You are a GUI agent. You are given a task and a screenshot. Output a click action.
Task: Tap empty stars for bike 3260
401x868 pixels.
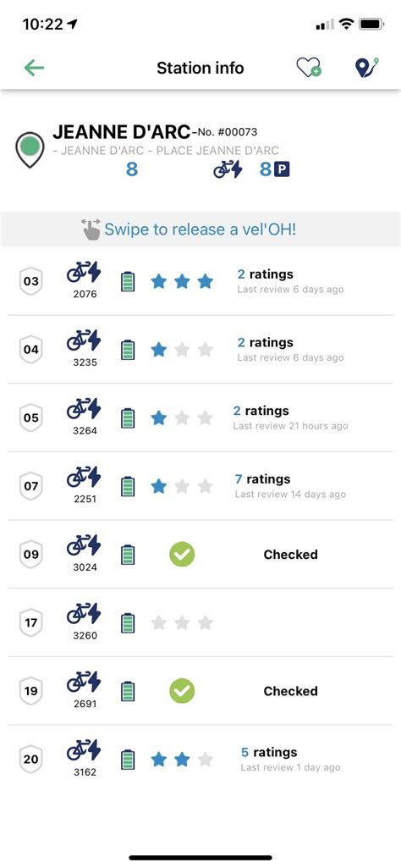[182, 623]
